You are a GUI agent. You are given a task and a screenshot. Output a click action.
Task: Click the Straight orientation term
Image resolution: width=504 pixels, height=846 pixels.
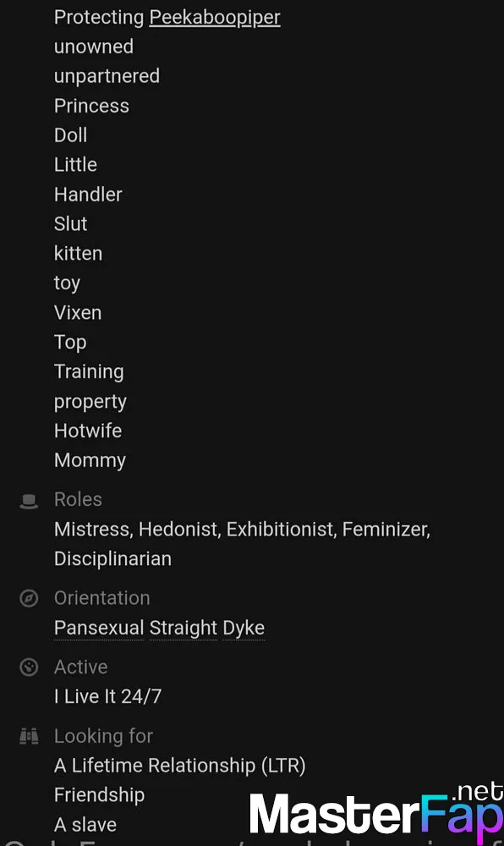pos(184,628)
